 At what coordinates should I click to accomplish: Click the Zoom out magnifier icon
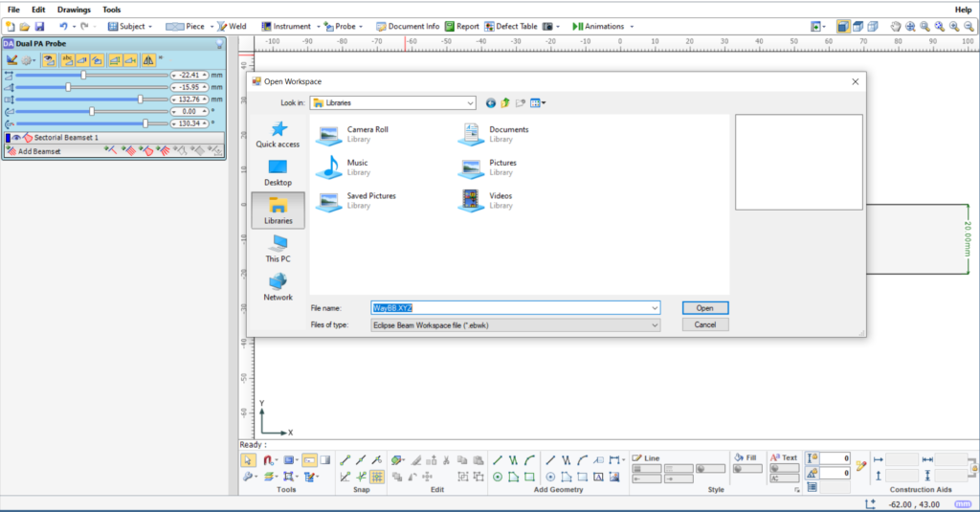click(969, 26)
